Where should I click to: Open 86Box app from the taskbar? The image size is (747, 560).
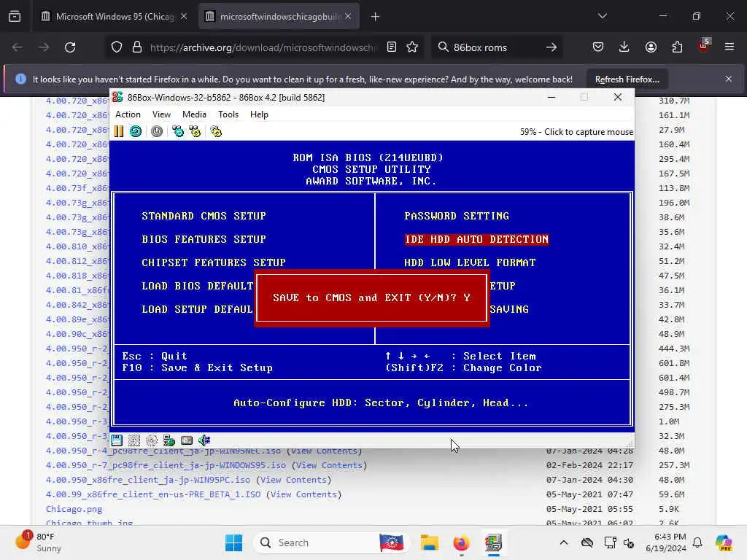(493, 542)
